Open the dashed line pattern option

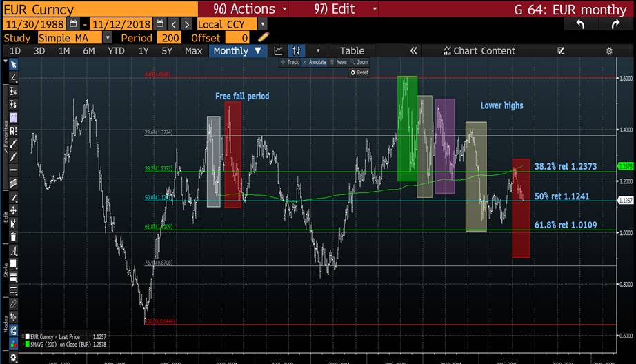pos(13,290)
